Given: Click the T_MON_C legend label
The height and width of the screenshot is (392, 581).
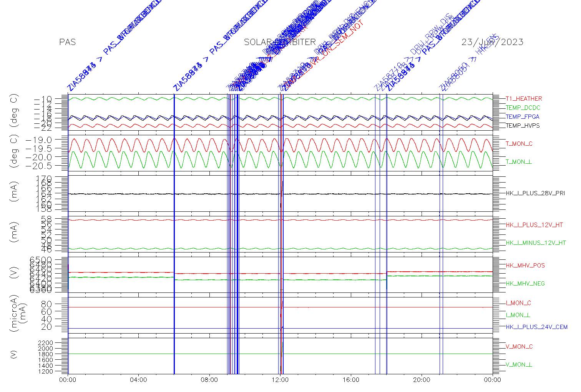Looking at the screenshot, I should click(x=519, y=144).
